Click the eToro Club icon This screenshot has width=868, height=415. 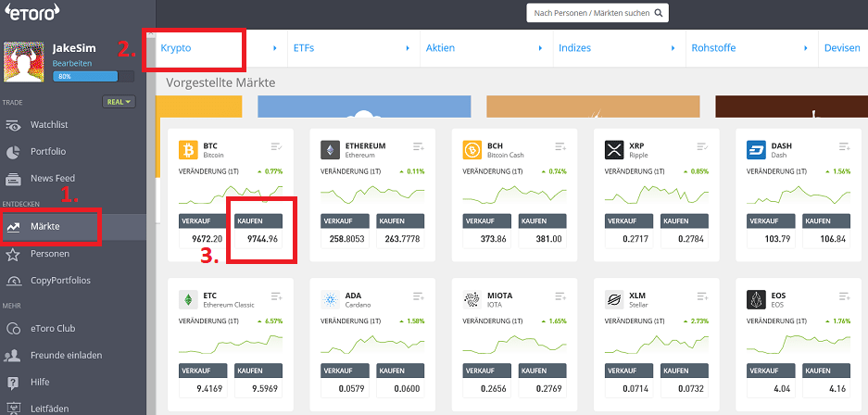(x=13, y=329)
